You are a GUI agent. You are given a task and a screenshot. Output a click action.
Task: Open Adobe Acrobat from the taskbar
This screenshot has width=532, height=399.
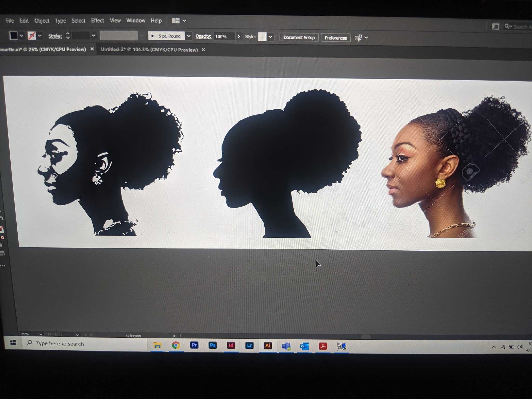tap(323, 346)
